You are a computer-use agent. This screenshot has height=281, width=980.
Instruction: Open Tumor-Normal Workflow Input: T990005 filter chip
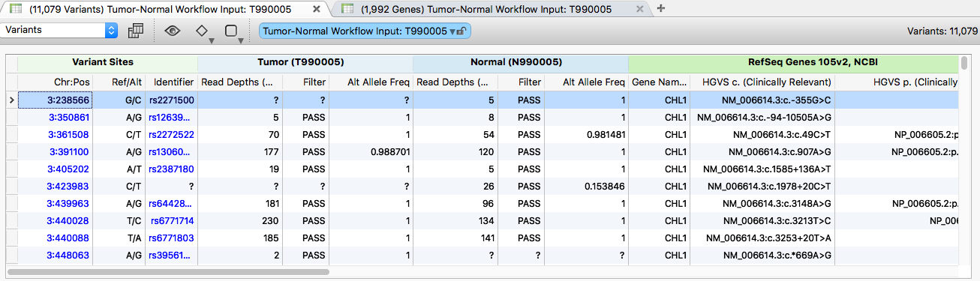[365, 31]
